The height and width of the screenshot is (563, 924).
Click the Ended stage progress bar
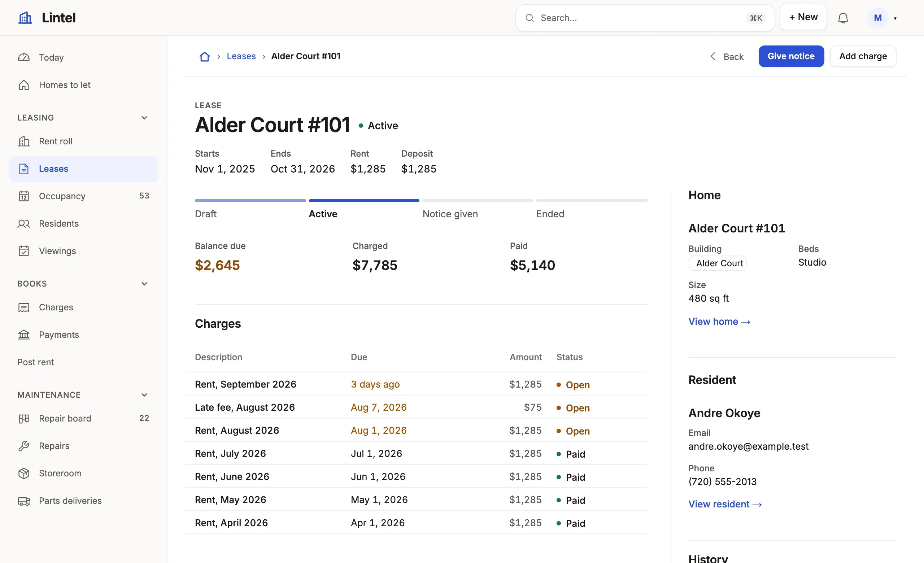tap(591, 201)
